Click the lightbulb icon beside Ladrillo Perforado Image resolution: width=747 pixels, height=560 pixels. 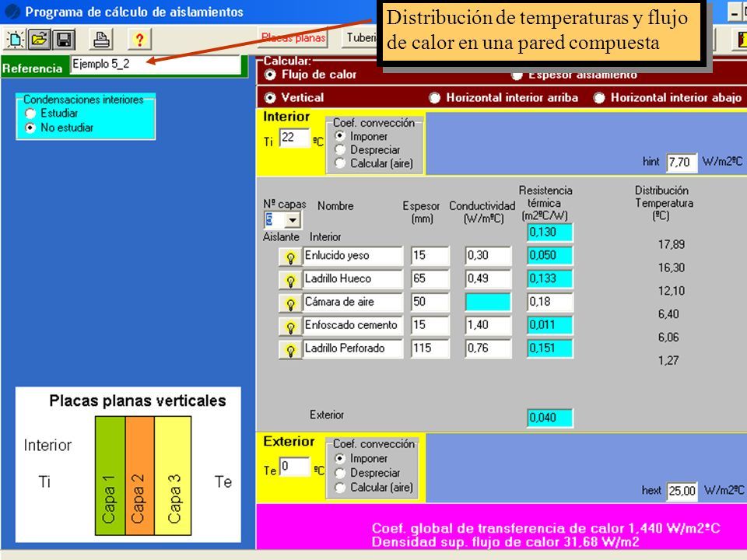pyautogui.click(x=290, y=350)
